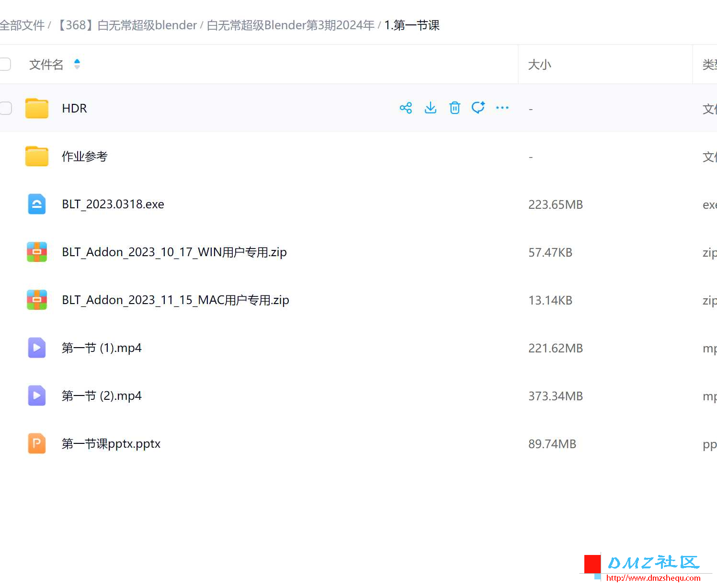
Task: Open folder named HDR
Action: click(x=74, y=108)
